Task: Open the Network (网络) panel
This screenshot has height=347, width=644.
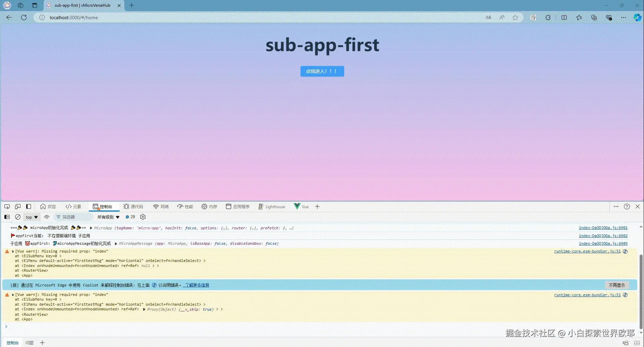Action: tap(161, 206)
